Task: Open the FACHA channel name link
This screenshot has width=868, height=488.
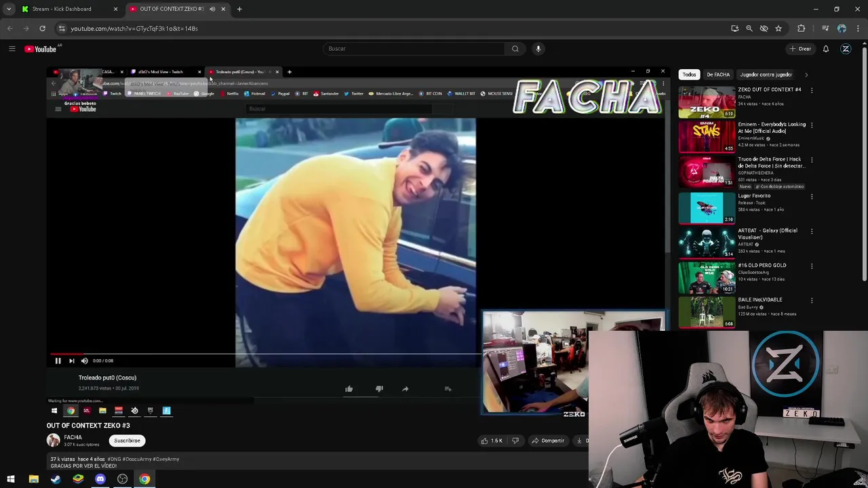Action: pyautogui.click(x=73, y=438)
